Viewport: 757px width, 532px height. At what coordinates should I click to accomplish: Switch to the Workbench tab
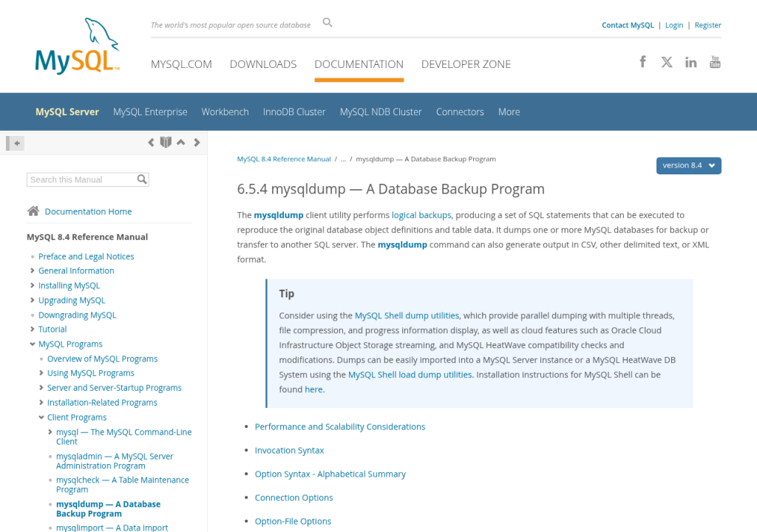(x=225, y=112)
